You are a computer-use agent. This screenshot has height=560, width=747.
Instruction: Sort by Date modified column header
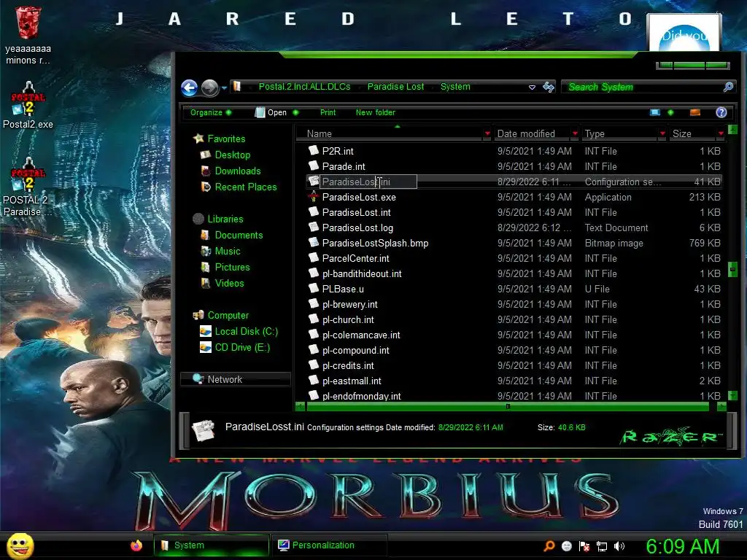click(535, 134)
